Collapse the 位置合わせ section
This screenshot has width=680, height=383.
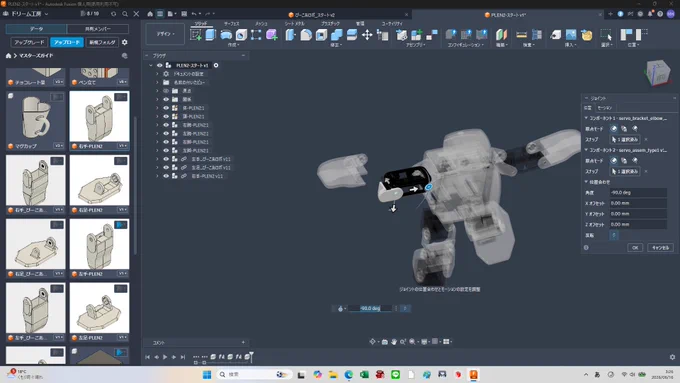586,182
